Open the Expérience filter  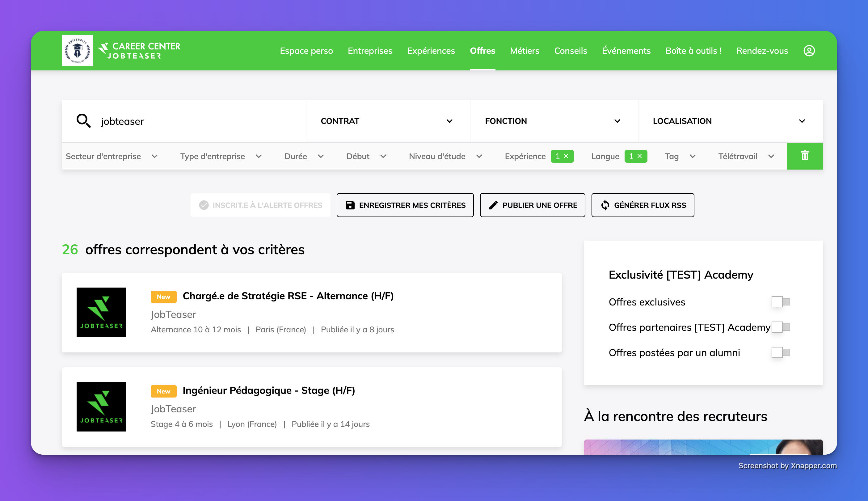point(525,156)
